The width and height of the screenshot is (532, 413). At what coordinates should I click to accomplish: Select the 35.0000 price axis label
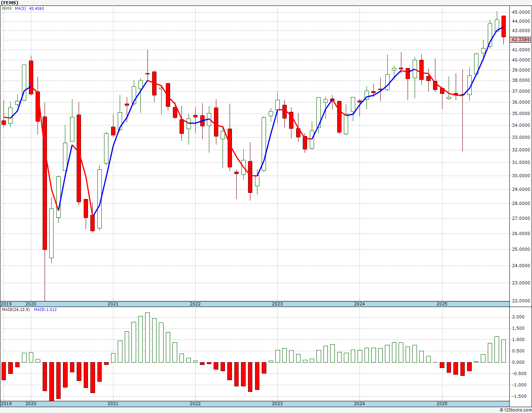pos(521,113)
